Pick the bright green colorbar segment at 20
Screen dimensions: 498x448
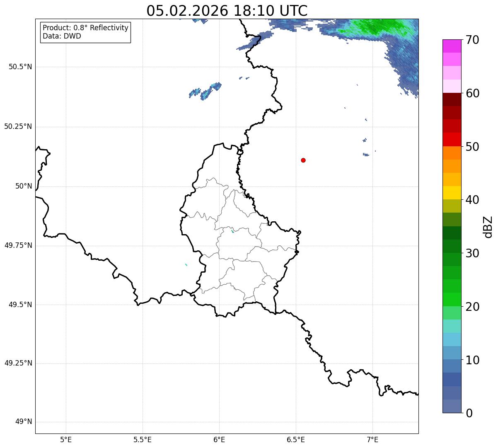[x=452, y=300]
